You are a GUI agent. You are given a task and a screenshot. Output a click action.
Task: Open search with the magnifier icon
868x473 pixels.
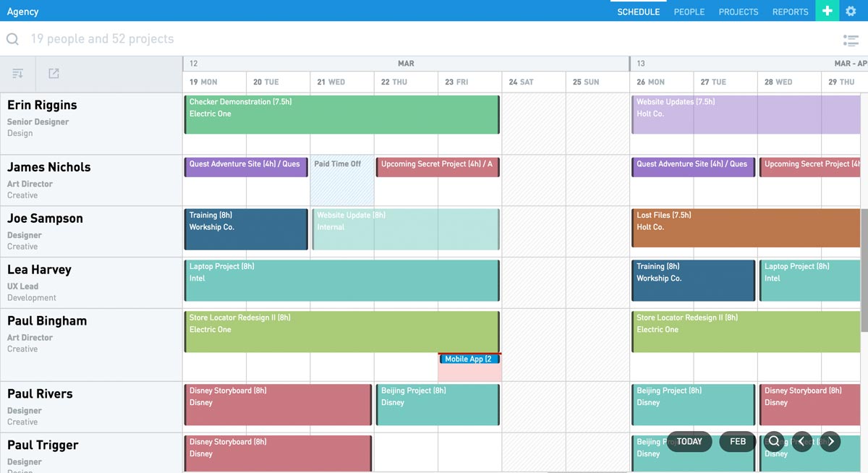coord(12,39)
